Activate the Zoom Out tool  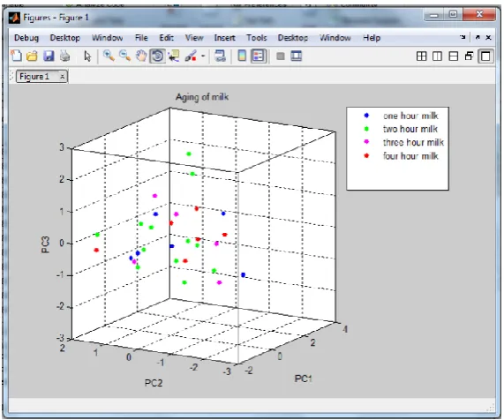point(124,56)
